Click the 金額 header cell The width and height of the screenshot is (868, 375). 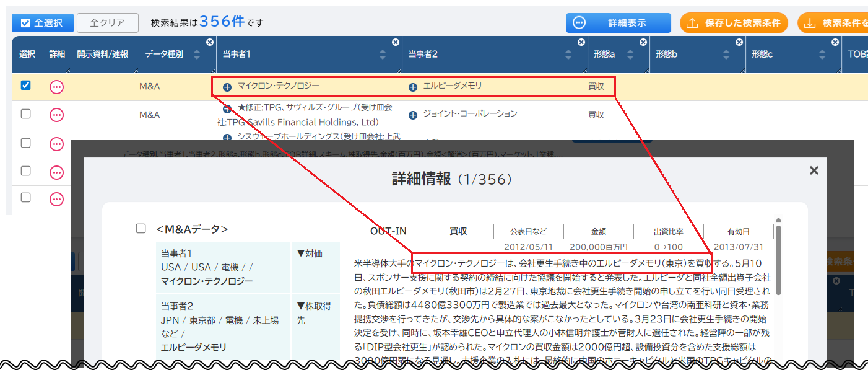point(599,232)
